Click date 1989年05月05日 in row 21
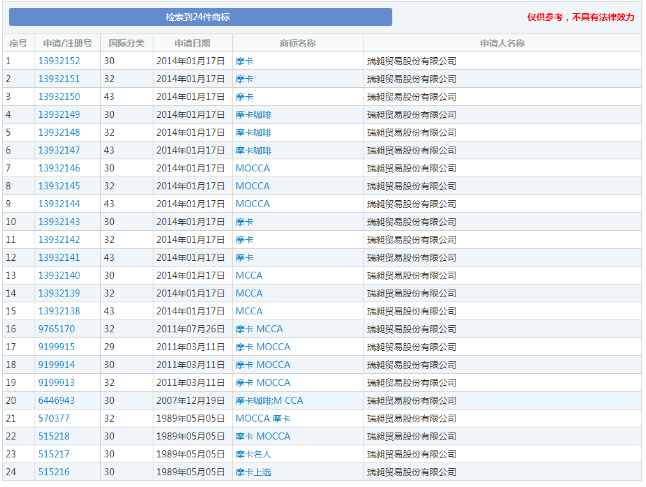This screenshot has height=487, width=646. tap(190, 419)
